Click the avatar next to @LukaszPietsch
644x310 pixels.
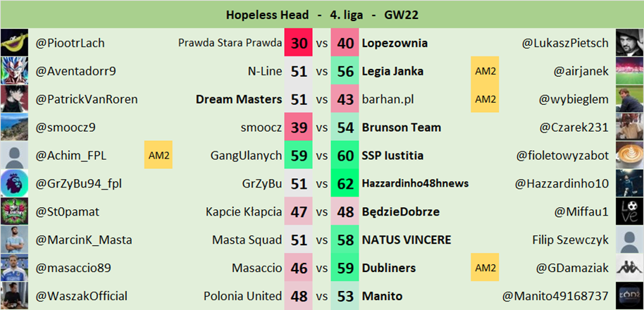point(629,43)
